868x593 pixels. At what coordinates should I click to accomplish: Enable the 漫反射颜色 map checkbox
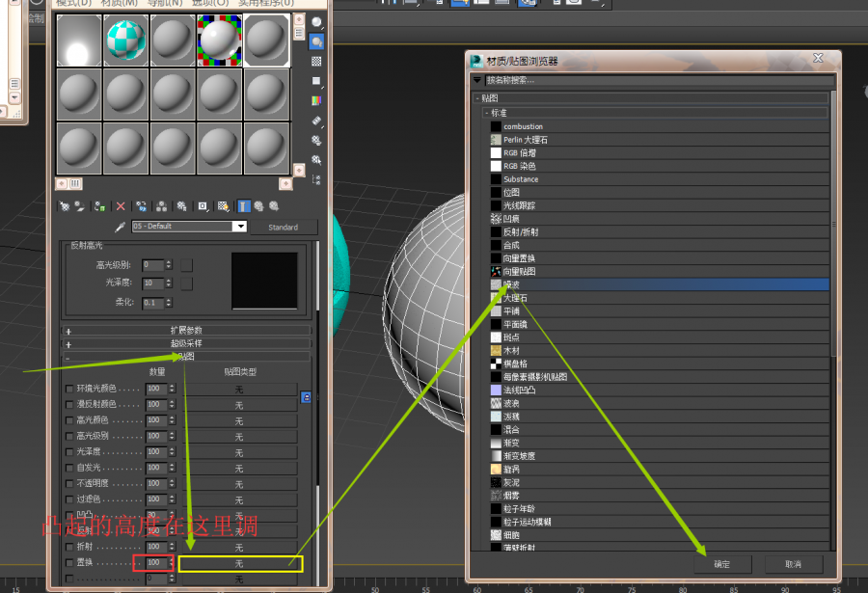coord(68,405)
